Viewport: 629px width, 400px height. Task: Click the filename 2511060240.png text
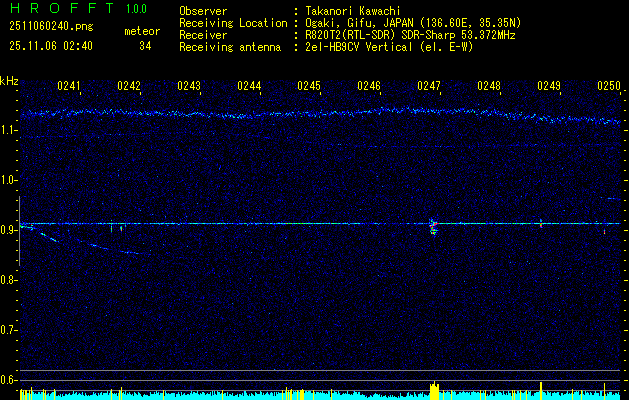[51, 27]
